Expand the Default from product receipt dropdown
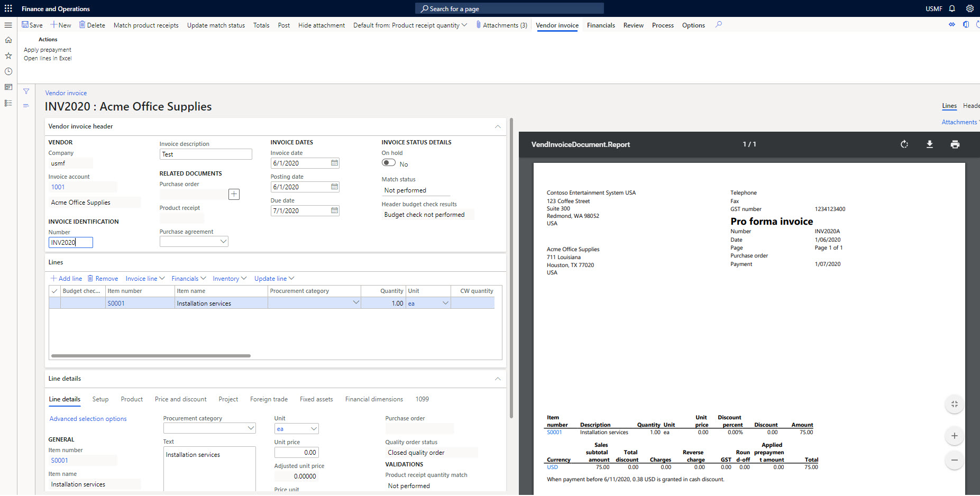 (410, 25)
